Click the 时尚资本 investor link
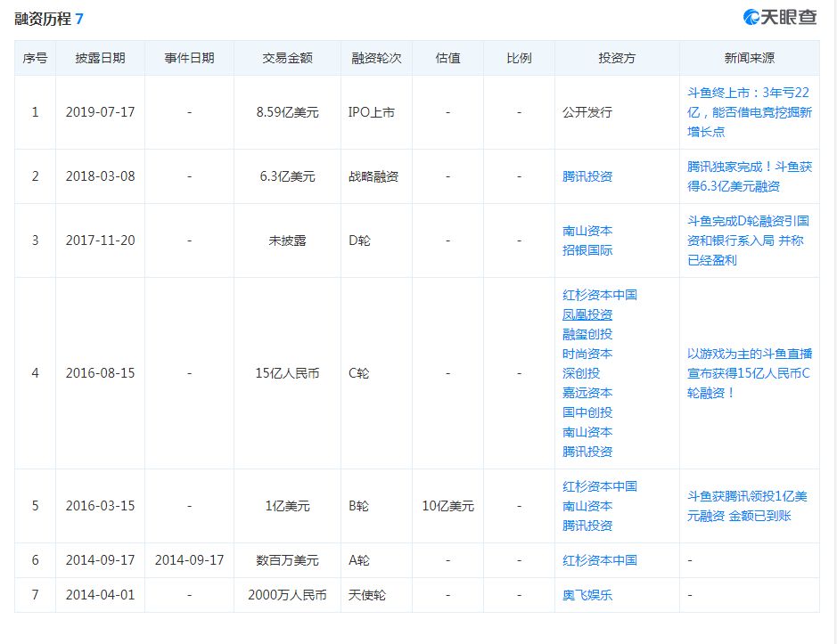The height and width of the screenshot is (644, 837). [587, 354]
